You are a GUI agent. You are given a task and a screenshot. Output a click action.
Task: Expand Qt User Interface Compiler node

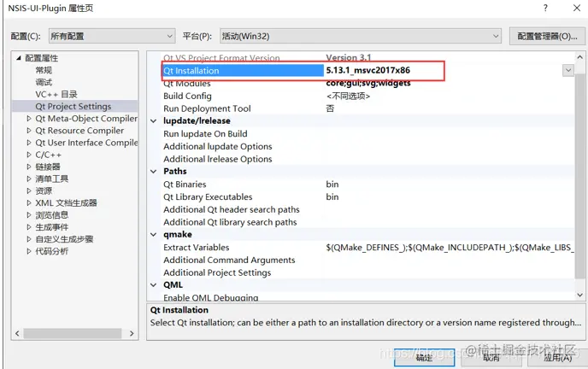29,143
